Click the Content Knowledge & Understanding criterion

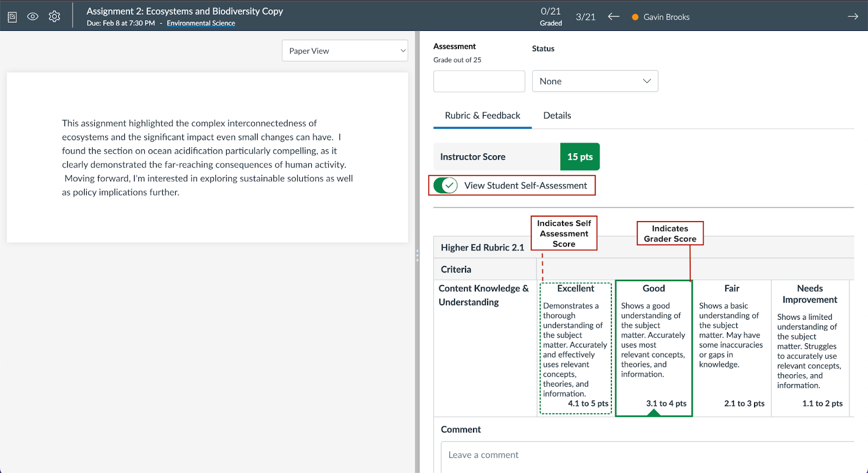(x=483, y=295)
